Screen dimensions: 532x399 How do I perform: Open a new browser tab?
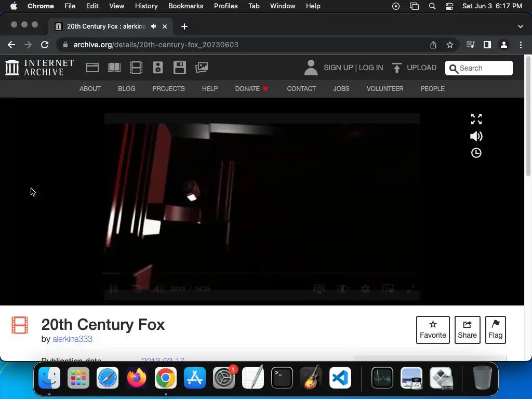click(x=184, y=26)
